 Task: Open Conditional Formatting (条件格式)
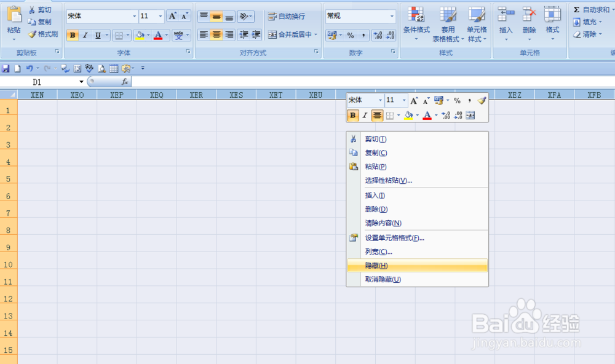(416, 23)
